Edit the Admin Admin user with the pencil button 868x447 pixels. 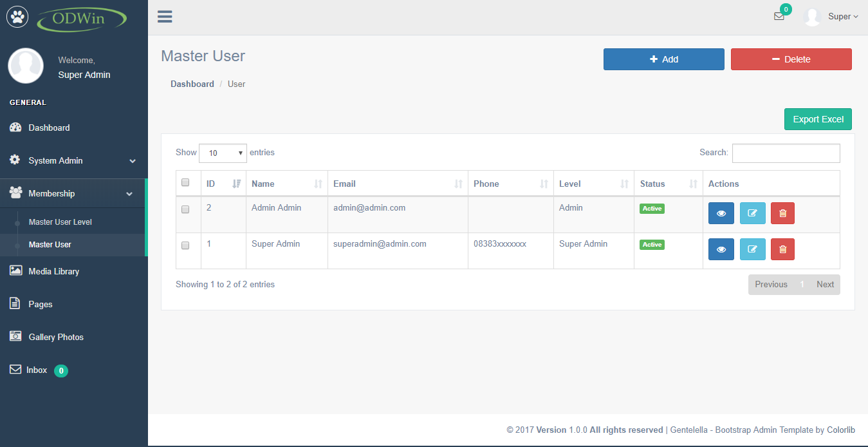[753, 213]
